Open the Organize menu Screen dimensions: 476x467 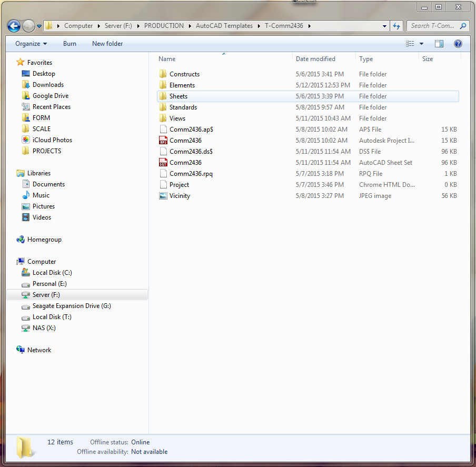(29, 43)
